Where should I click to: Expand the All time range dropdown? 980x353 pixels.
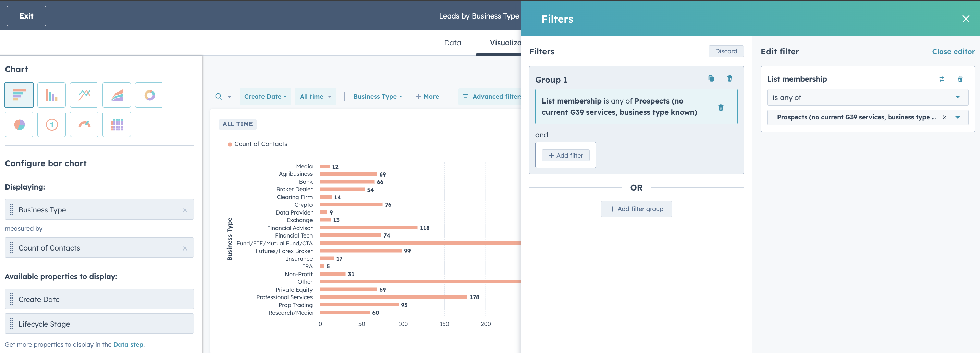[x=315, y=97]
